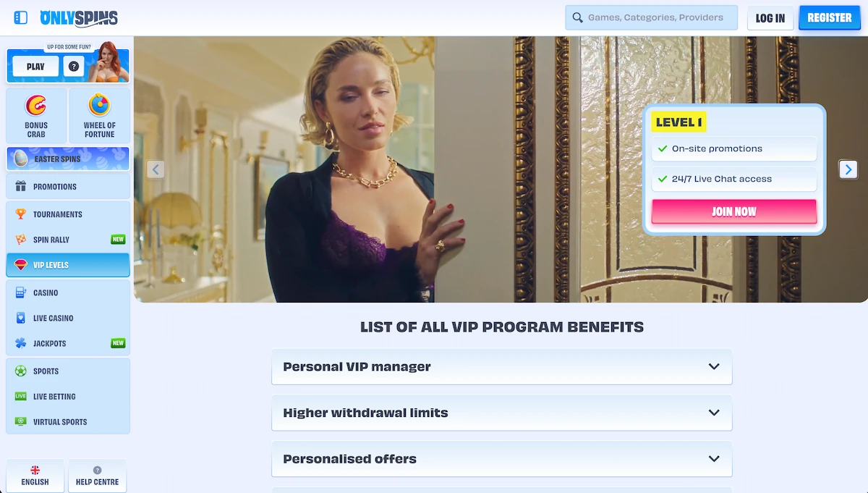868x493 pixels.
Task: Click the search magnifier icon
Action: (x=577, y=17)
